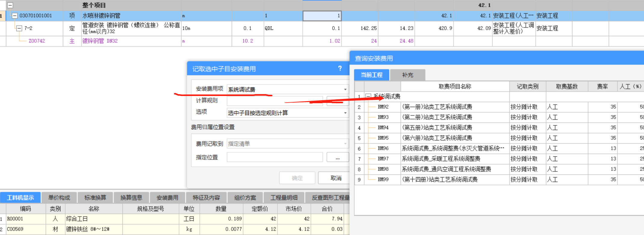Click the 规格及型号 column header
Screen dimensions: 644x235
pos(150,209)
